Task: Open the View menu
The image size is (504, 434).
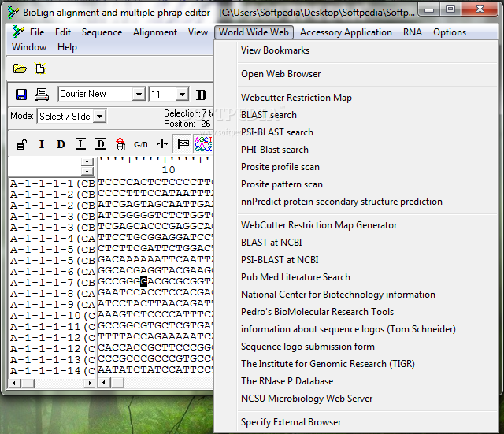Action: click(198, 32)
